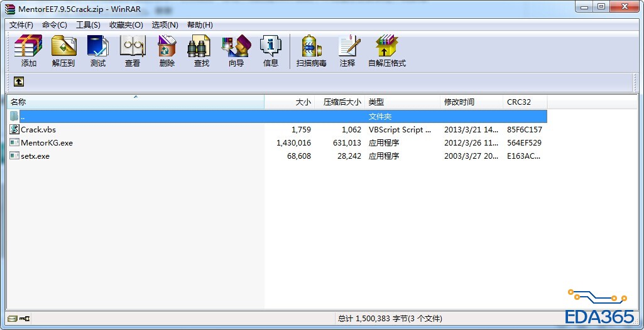Screen dimensions: 644x330
Task: Sort by the 压缩后大小 column header
Action: pyautogui.click(x=339, y=102)
